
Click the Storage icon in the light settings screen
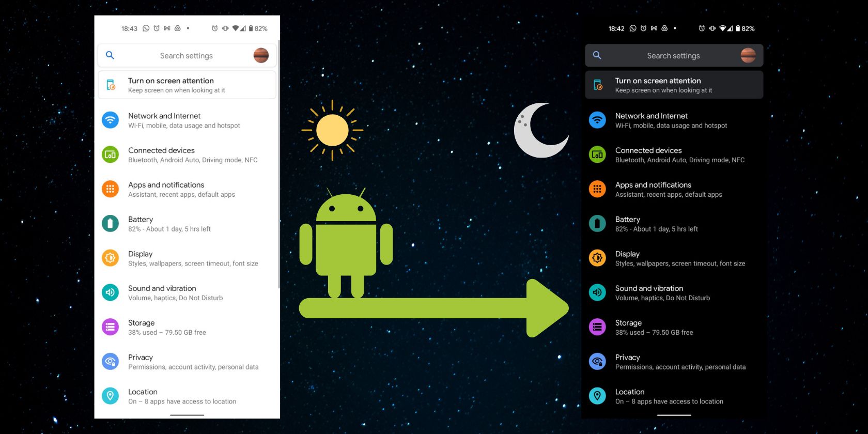[x=110, y=327]
